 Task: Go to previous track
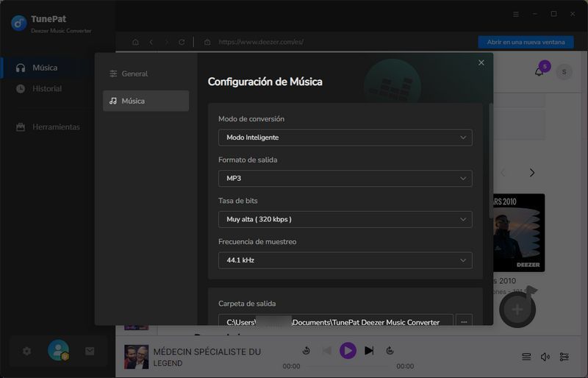[x=326, y=351]
